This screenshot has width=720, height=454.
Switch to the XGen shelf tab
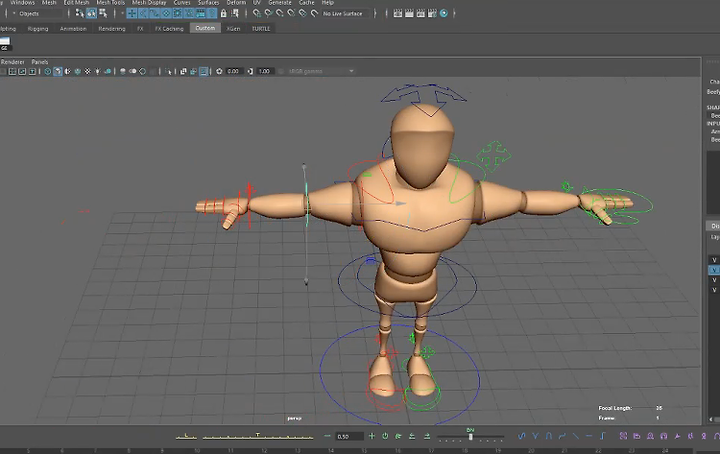pyautogui.click(x=233, y=28)
